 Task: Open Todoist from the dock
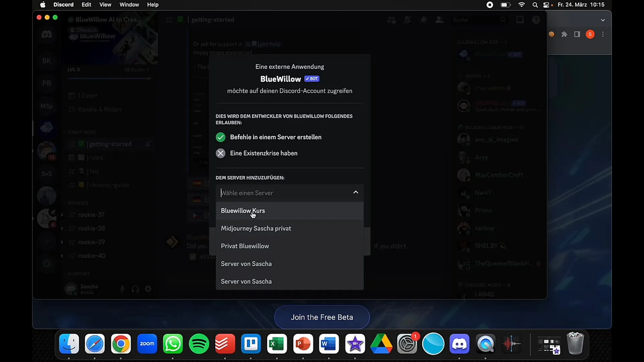click(x=225, y=344)
